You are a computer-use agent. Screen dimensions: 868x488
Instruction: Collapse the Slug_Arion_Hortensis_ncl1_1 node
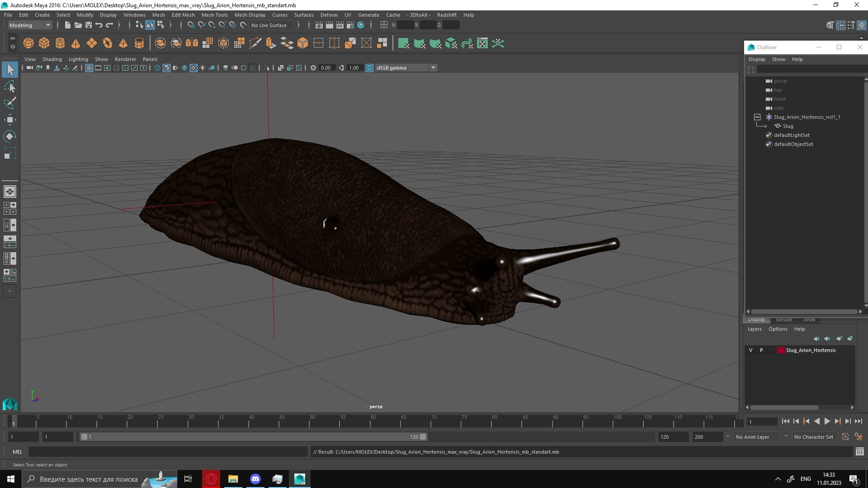tap(757, 117)
